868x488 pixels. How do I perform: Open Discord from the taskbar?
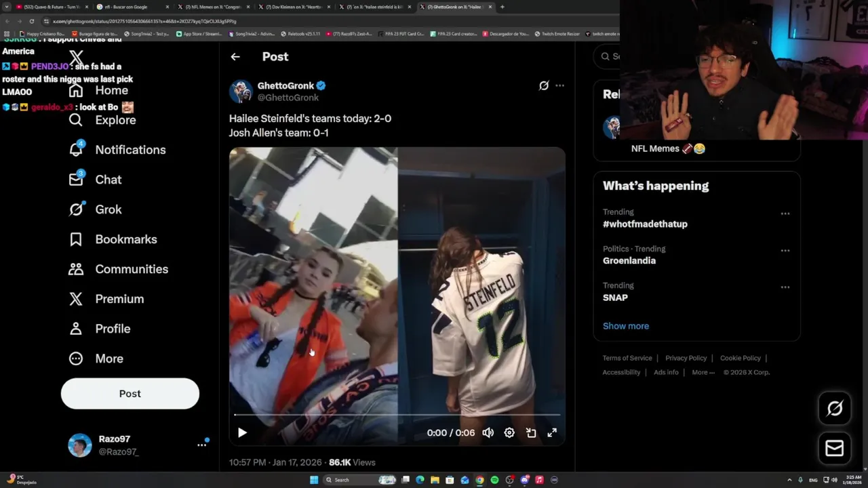[x=524, y=480]
